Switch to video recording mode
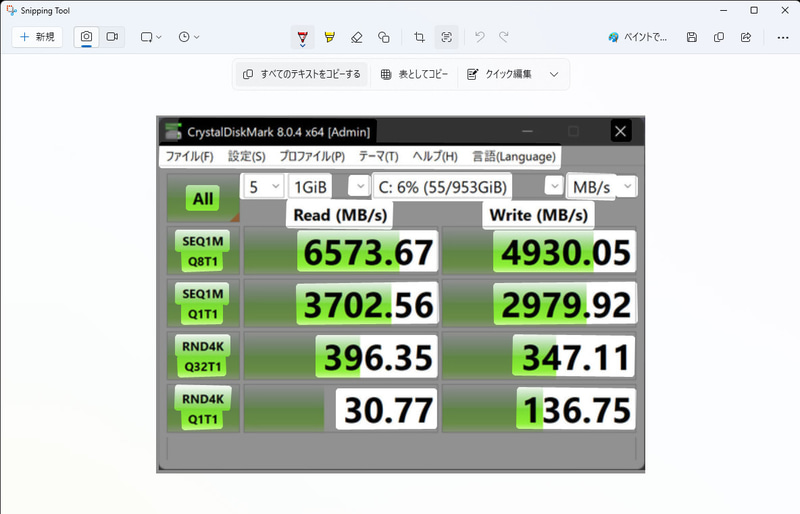This screenshot has height=514, width=800. 112,37
